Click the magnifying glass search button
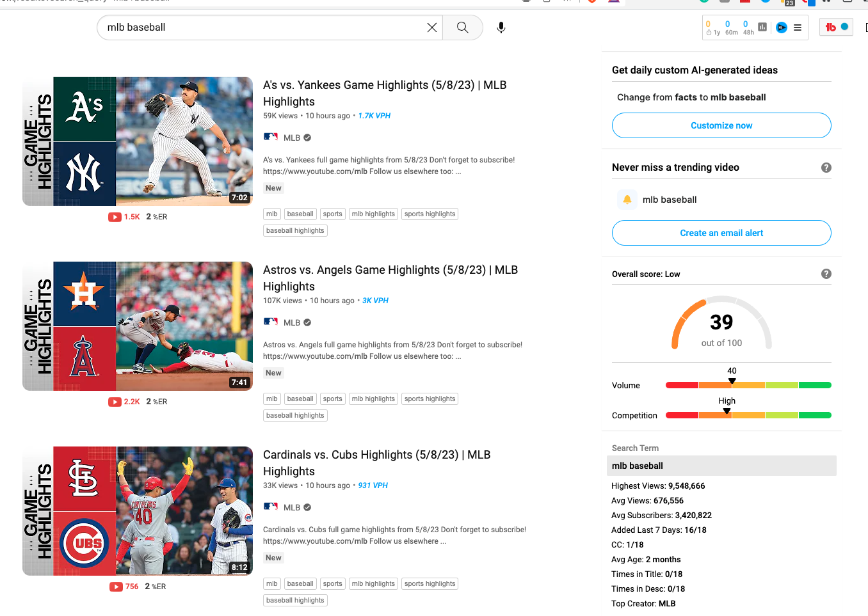 [463, 28]
